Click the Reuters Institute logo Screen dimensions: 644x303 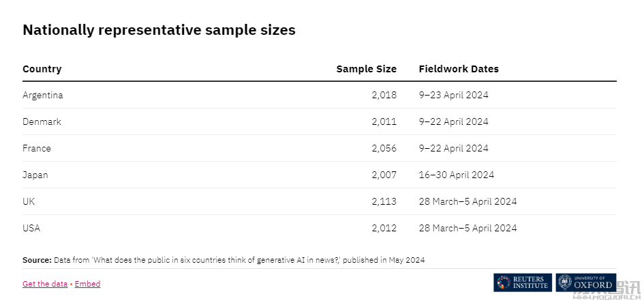[523, 283]
